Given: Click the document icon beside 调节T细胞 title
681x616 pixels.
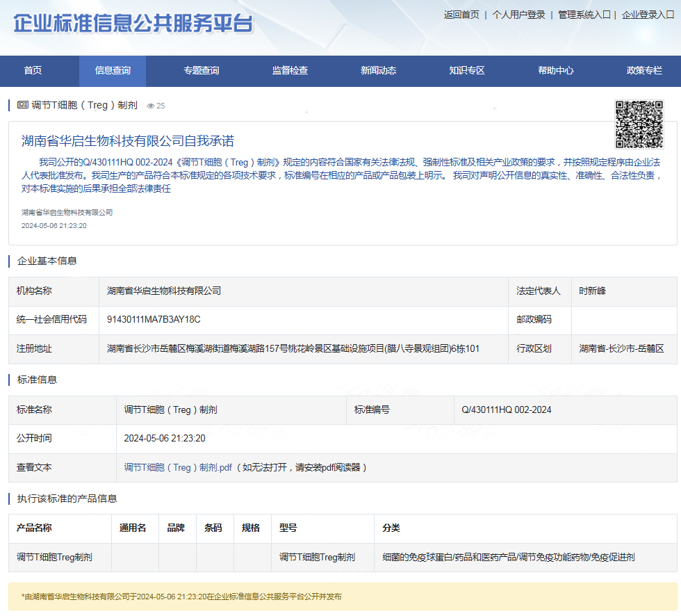Looking at the screenshot, I should 22,105.
